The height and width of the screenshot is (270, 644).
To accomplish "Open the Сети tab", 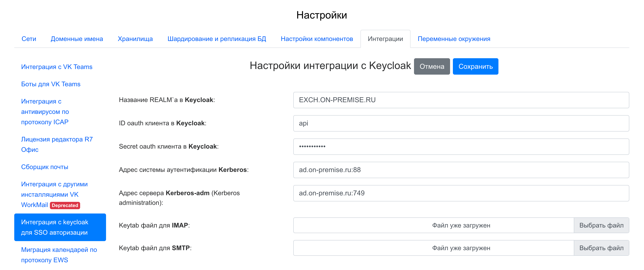I will pos(29,39).
